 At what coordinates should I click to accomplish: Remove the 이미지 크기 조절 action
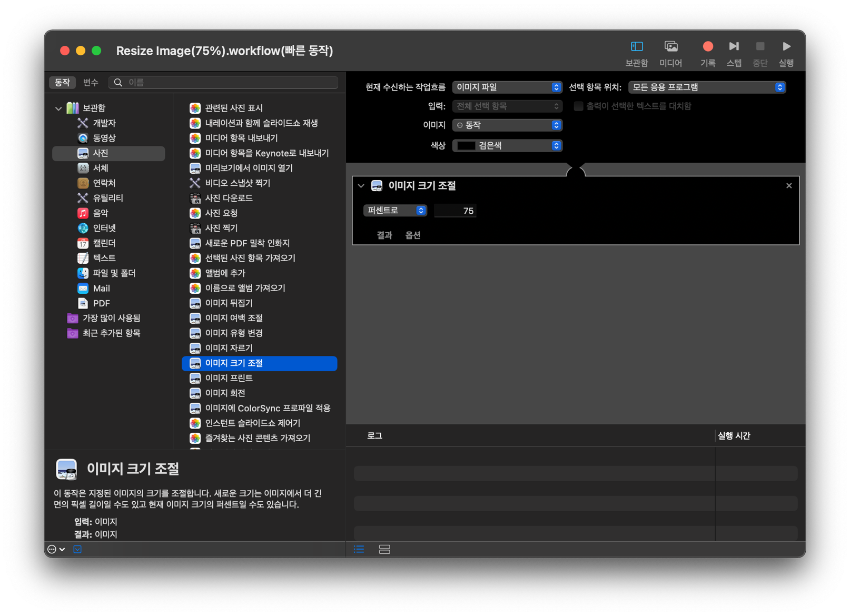click(x=788, y=186)
